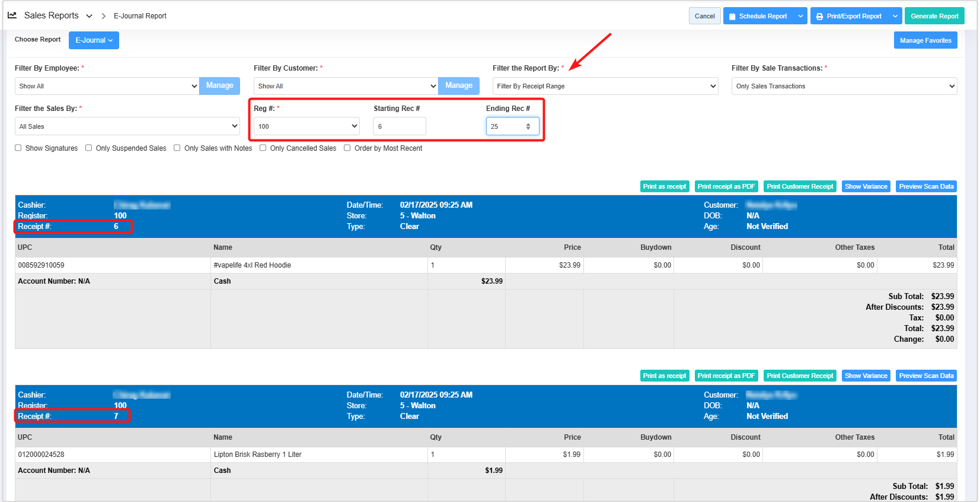Click the Sales Reports chart icon
980x502 pixels.
pos(12,15)
